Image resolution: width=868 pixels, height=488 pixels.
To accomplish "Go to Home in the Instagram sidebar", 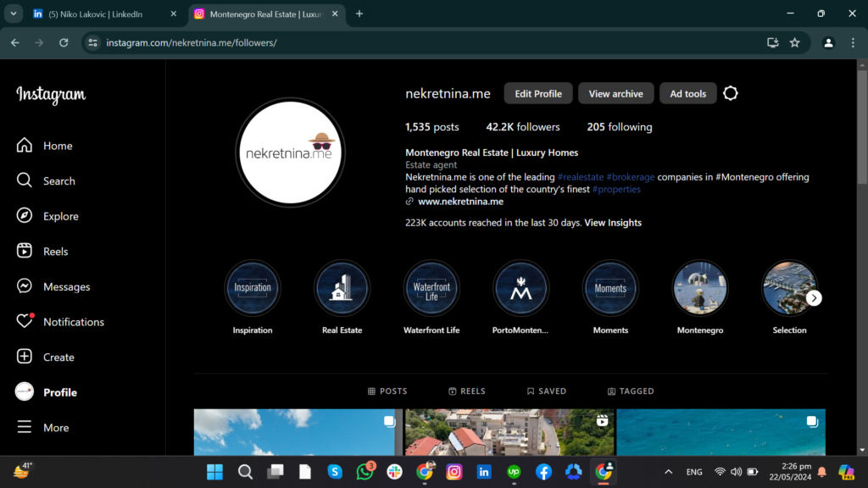I will pos(45,146).
